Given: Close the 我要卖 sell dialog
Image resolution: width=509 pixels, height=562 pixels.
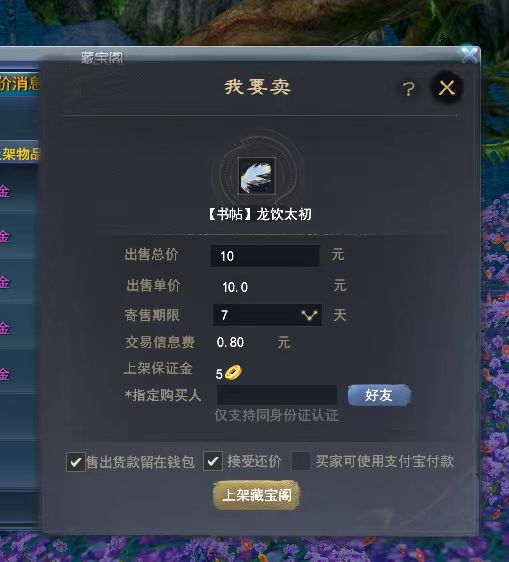Looking at the screenshot, I should click(x=447, y=87).
